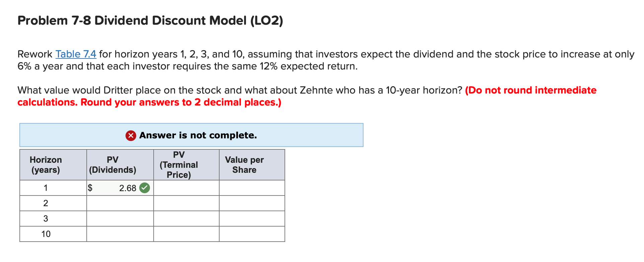The height and width of the screenshot is (262, 644).
Task: Click the Answer is not complete banner
Action: (191, 135)
